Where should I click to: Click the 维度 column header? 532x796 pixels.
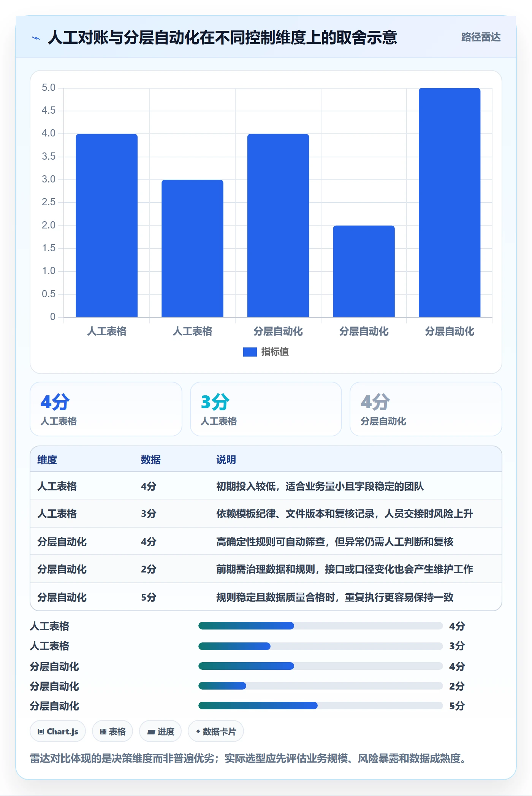47,460
